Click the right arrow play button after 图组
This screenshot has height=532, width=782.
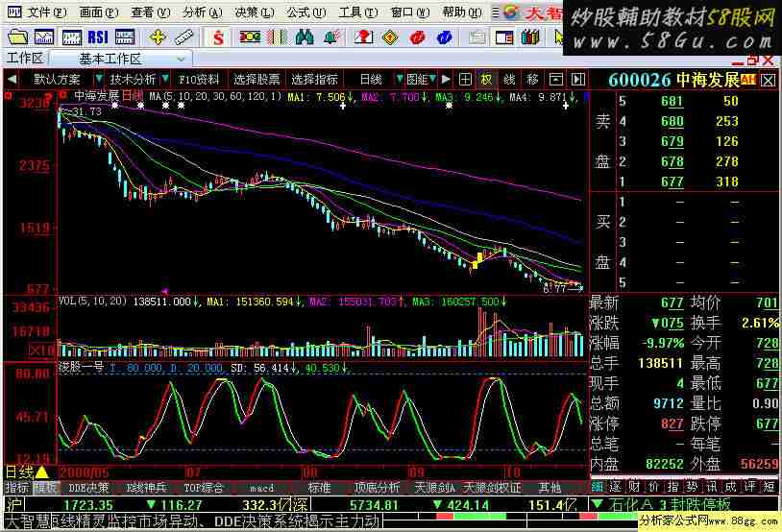[446, 79]
